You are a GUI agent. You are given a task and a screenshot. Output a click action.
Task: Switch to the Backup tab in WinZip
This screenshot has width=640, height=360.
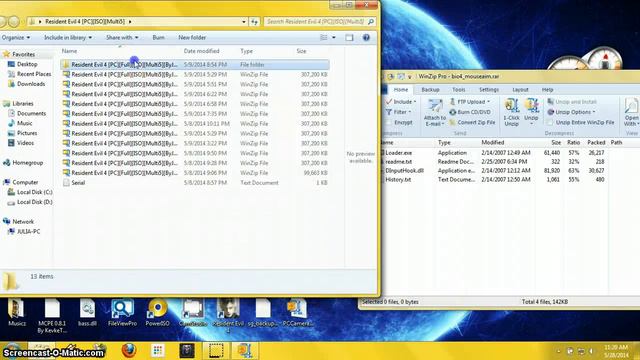click(x=430, y=89)
